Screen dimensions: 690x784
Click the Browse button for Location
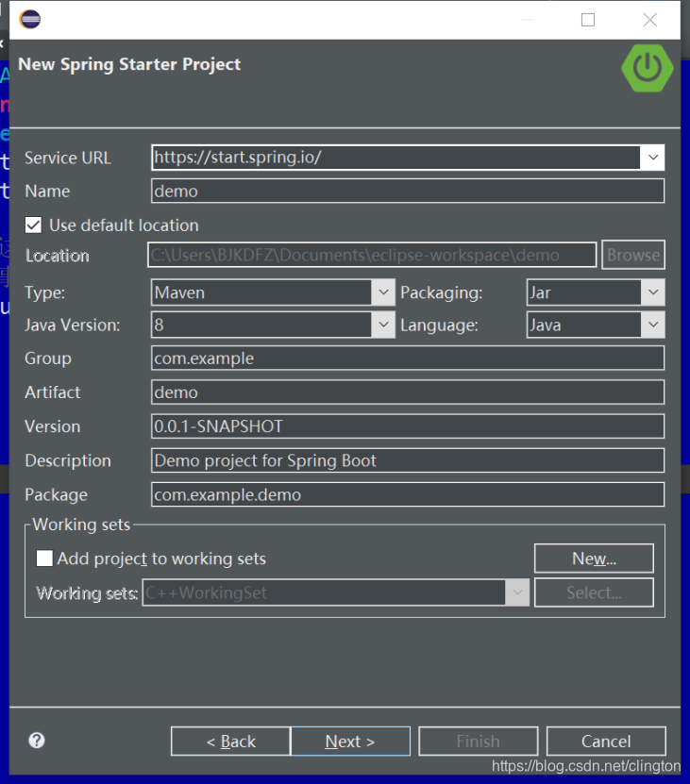[633, 255]
